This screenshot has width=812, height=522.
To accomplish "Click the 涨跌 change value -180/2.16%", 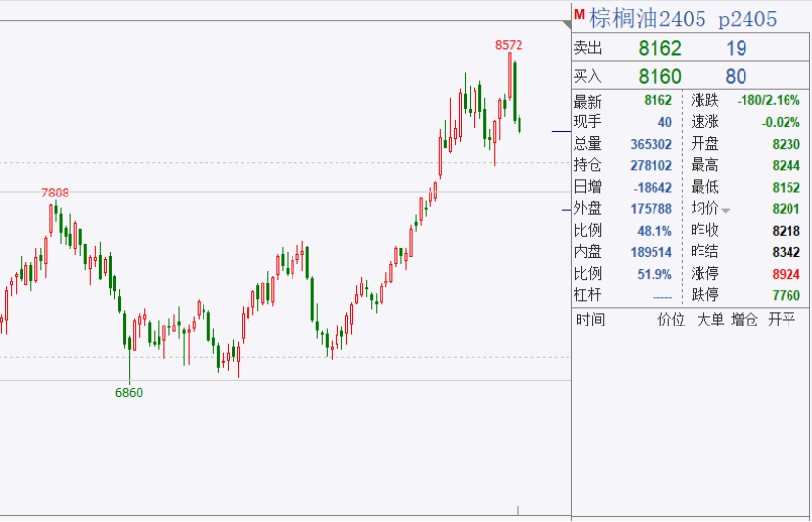I will point(768,101).
